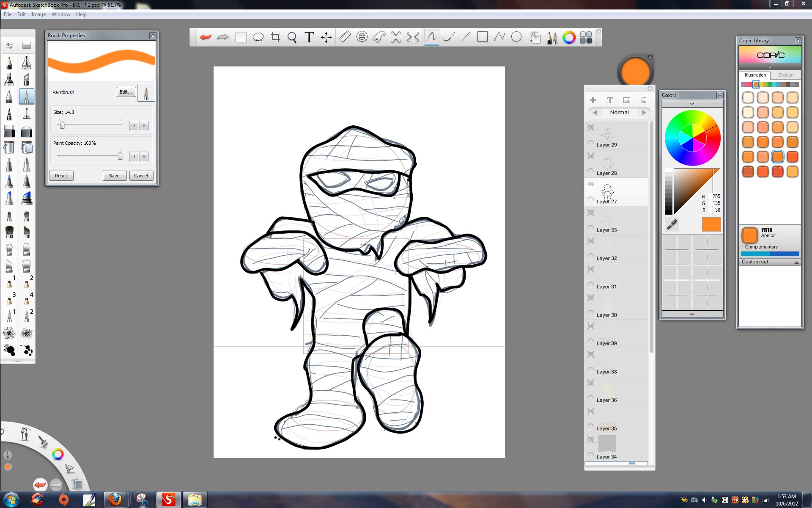Toggle the Ruler tool
The image size is (812, 508).
pyautogui.click(x=345, y=37)
